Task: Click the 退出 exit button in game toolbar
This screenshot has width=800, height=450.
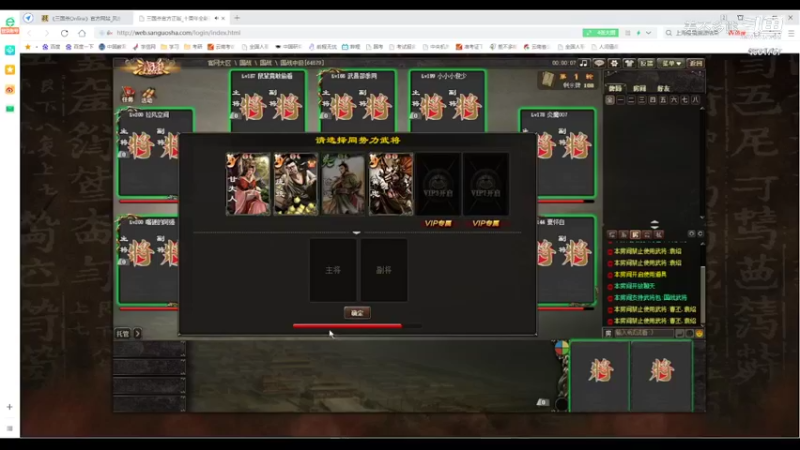Action: [696, 63]
